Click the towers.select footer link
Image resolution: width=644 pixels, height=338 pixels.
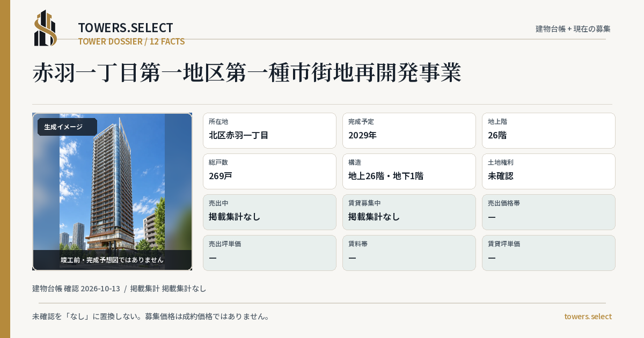tap(588, 317)
